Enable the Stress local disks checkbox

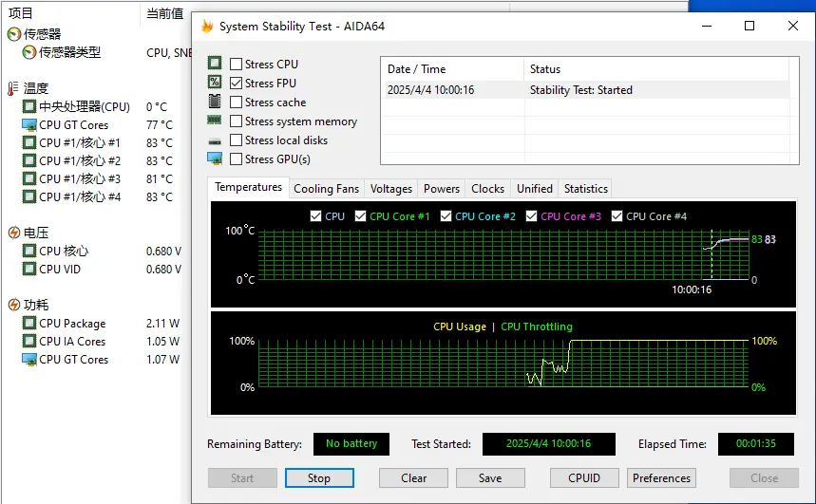point(236,140)
